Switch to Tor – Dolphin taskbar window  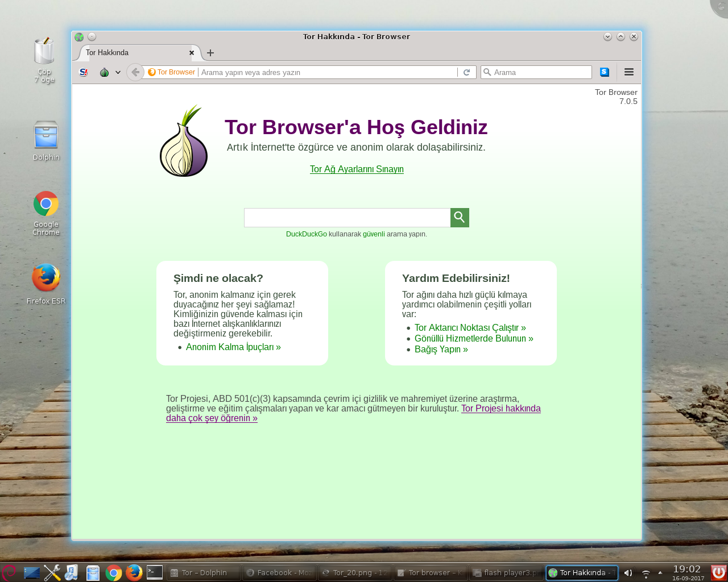(203, 573)
